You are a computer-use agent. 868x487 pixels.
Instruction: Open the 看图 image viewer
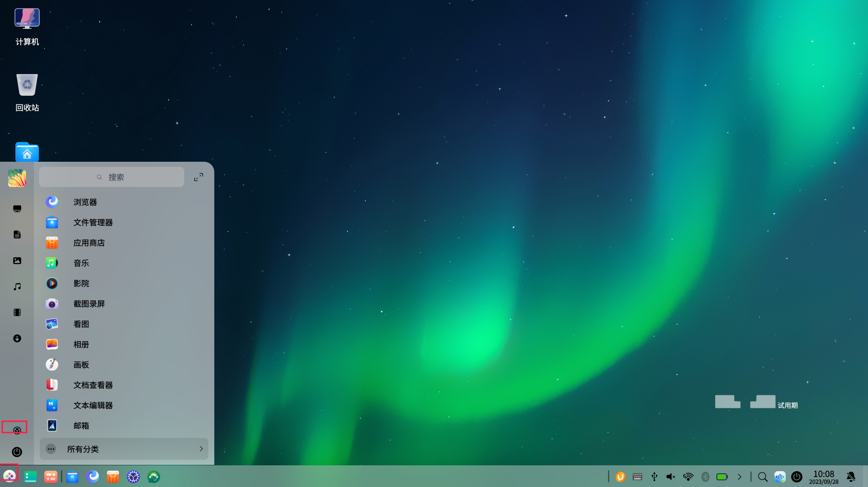(x=124, y=324)
